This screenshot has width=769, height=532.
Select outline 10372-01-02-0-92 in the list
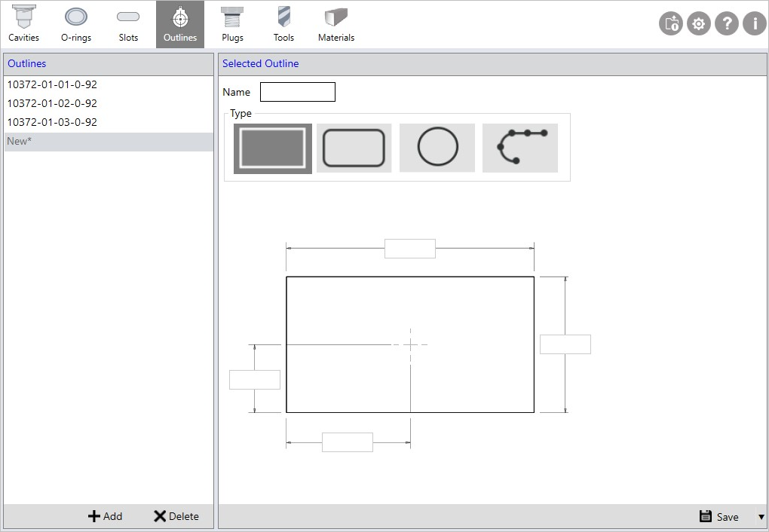[x=52, y=103]
